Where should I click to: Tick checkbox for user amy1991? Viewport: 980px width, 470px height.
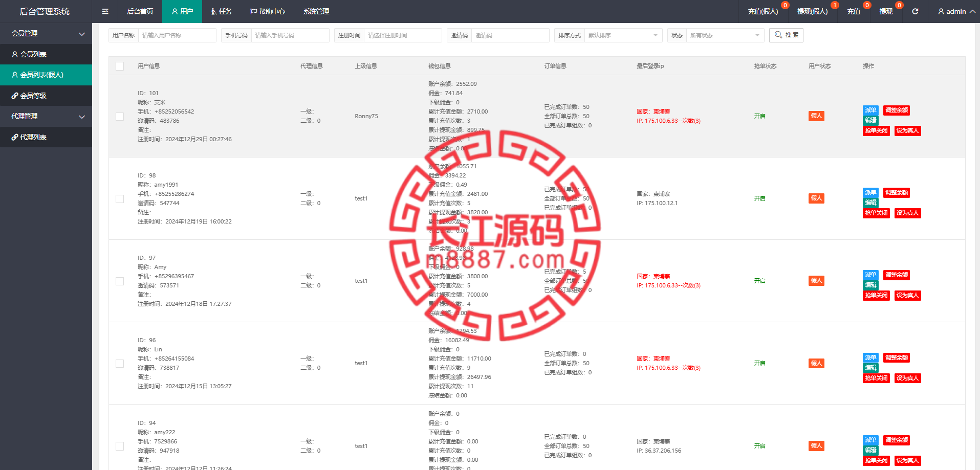120,198
